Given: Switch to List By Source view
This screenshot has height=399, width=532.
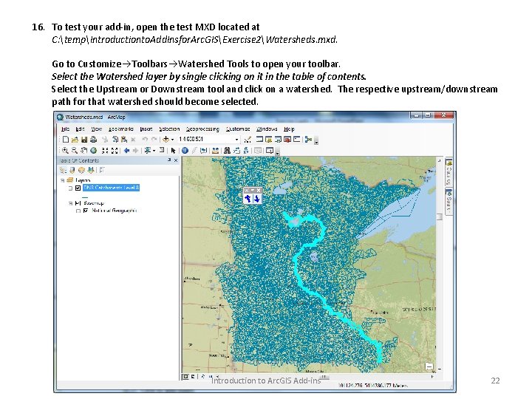Looking at the screenshot, I should point(72,170).
